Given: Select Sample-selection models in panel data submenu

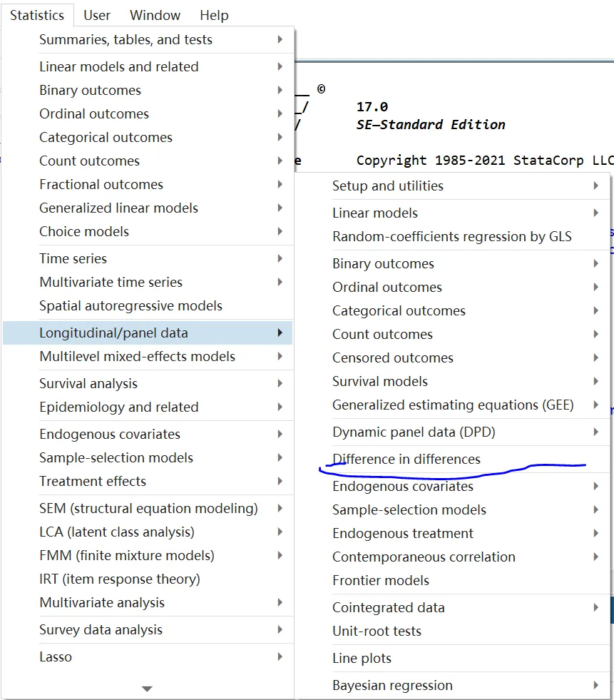Looking at the screenshot, I should tap(452, 509).
